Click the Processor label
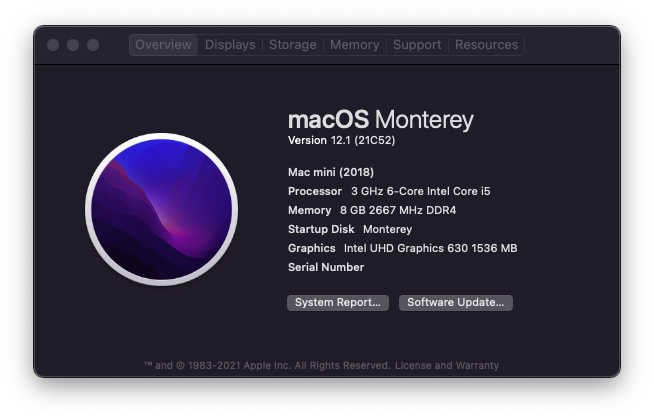 pyautogui.click(x=314, y=191)
